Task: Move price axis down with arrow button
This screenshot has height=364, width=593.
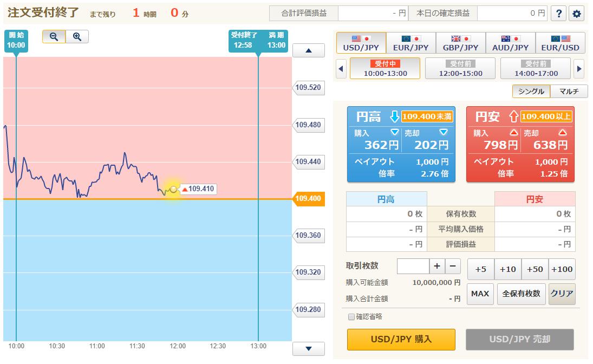Action: pos(309,348)
